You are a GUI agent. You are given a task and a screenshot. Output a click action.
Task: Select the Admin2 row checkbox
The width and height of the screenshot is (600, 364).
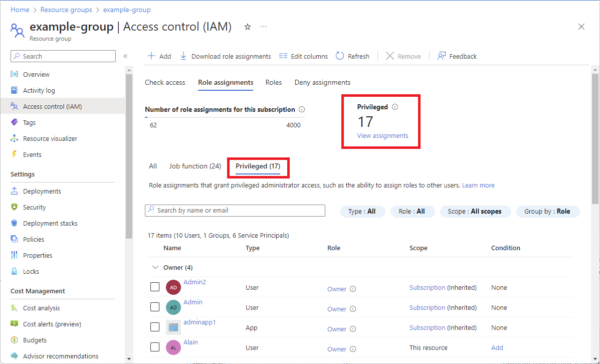pyautogui.click(x=155, y=287)
